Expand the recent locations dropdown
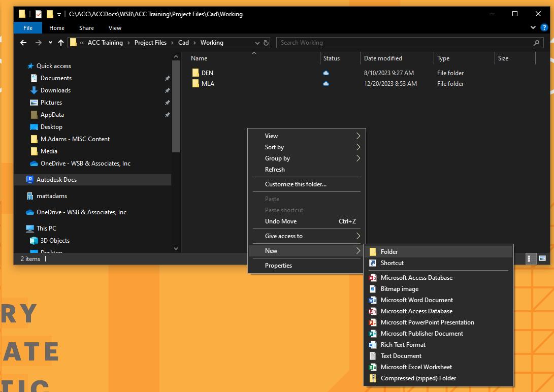Viewport: 554px width, 392px height. click(x=50, y=43)
